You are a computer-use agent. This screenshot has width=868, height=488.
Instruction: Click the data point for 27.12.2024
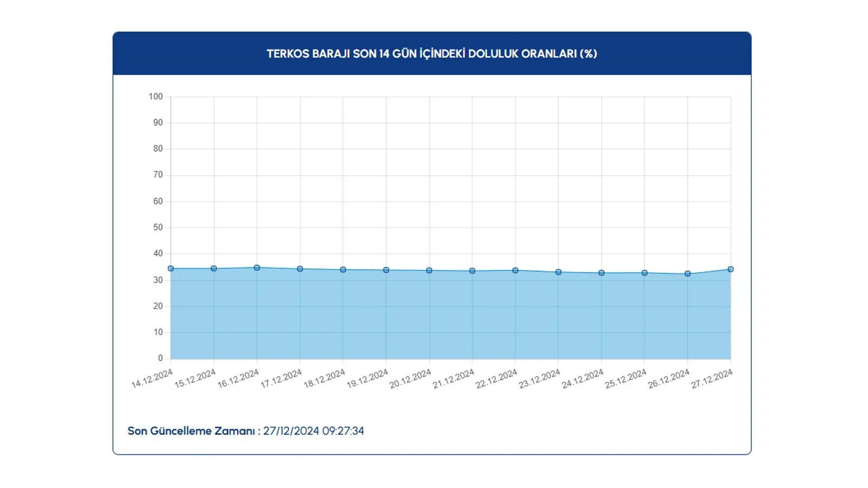point(731,269)
